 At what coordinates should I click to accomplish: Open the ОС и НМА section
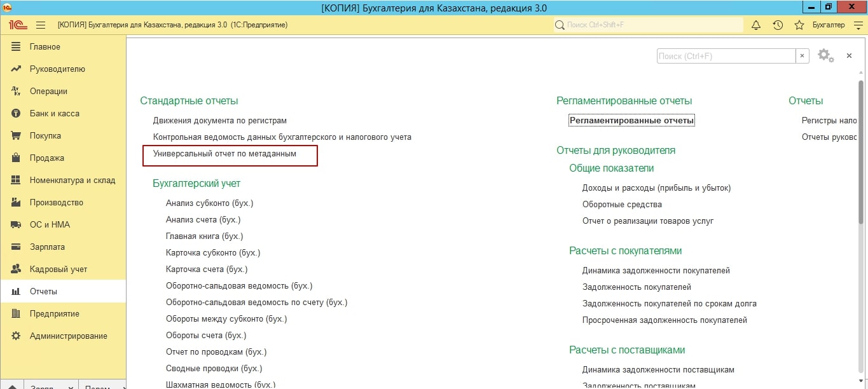50,224
